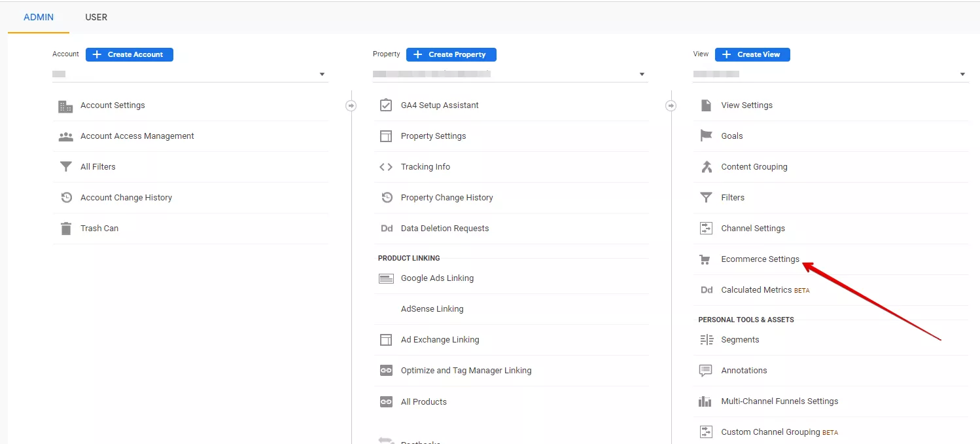The image size is (980, 444).
Task: Open Calculated Metrics BETA
Action: pyautogui.click(x=765, y=290)
